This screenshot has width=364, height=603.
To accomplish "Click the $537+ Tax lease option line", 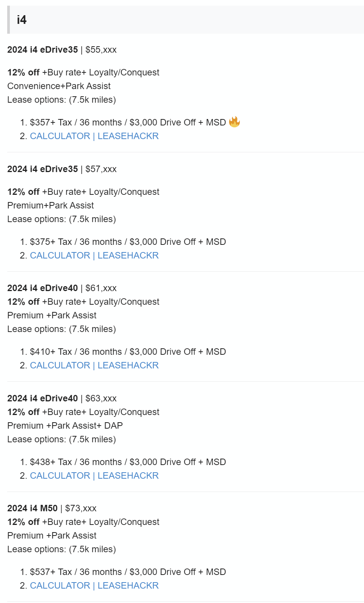I will pos(128,572).
